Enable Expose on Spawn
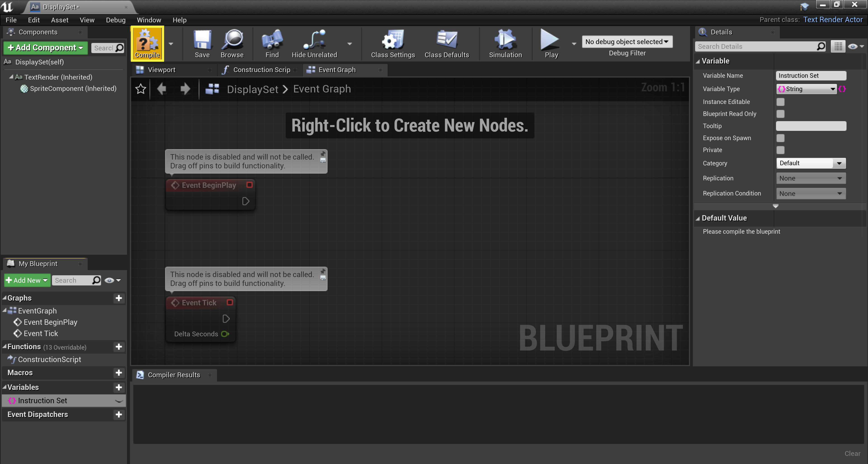This screenshot has width=868, height=464. pos(780,138)
